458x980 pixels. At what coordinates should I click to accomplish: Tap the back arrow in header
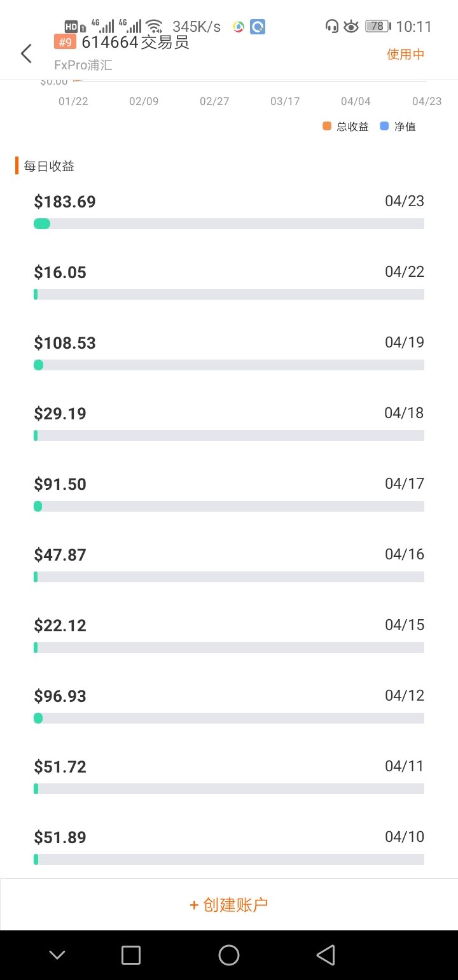(x=26, y=54)
